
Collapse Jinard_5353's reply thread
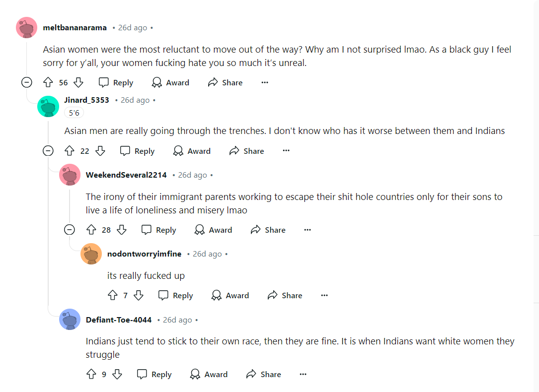(x=48, y=151)
